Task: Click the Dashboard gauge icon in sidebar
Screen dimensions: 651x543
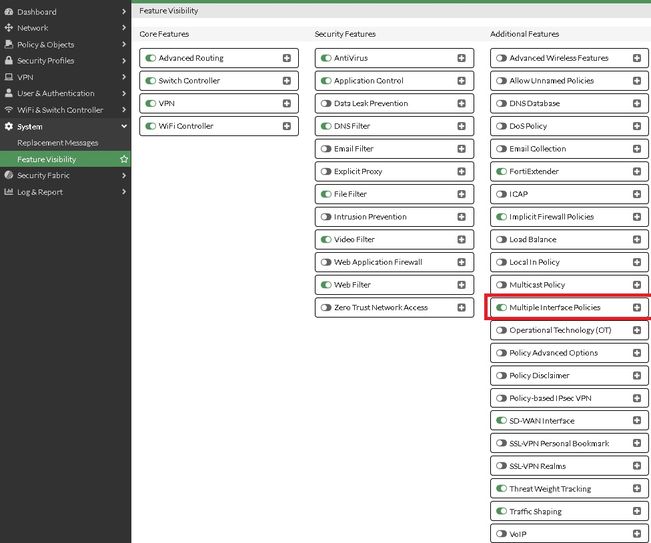Action: 9,12
